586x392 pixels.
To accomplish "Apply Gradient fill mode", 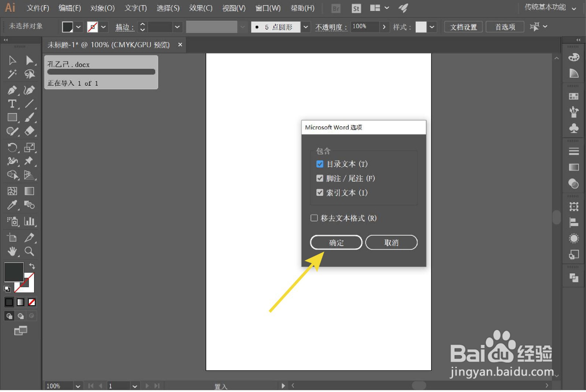I will click(21, 302).
